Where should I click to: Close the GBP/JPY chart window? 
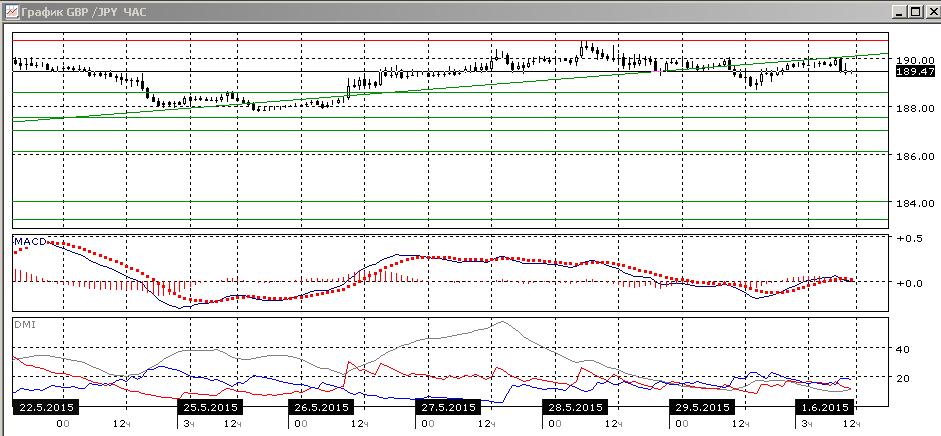coord(931,11)
